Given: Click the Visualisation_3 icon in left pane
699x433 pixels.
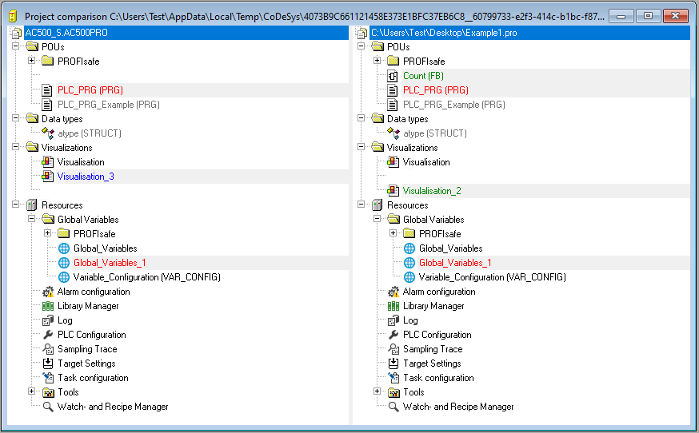Looking at the screenshot, I should (x=47, y=176).
